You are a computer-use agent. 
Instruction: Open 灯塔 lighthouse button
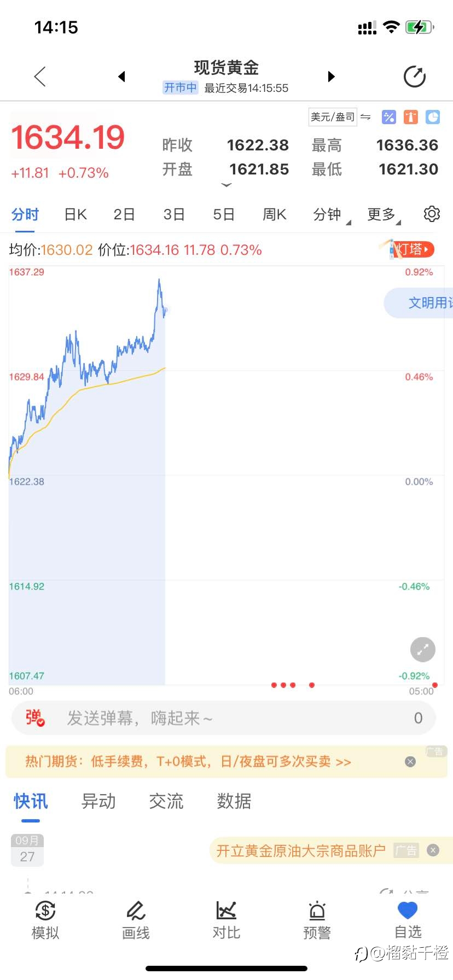(408, 249)
